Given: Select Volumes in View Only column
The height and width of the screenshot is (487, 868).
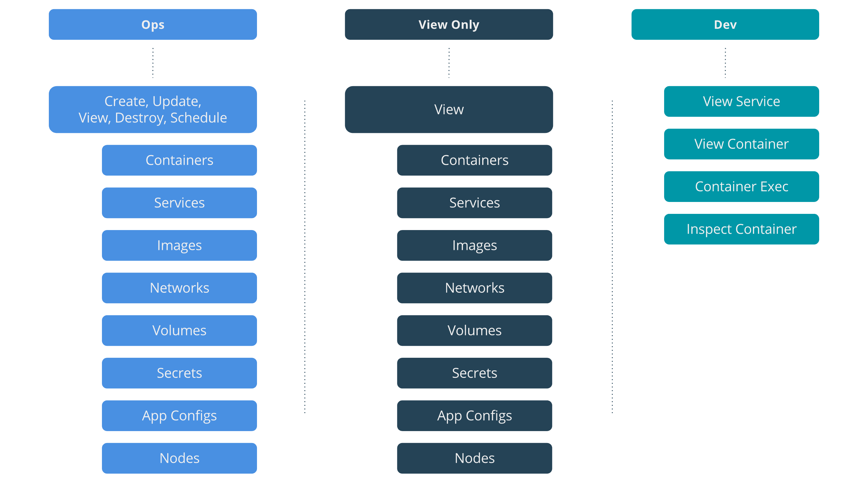Looking at the screenshot, I should point(474,331).
